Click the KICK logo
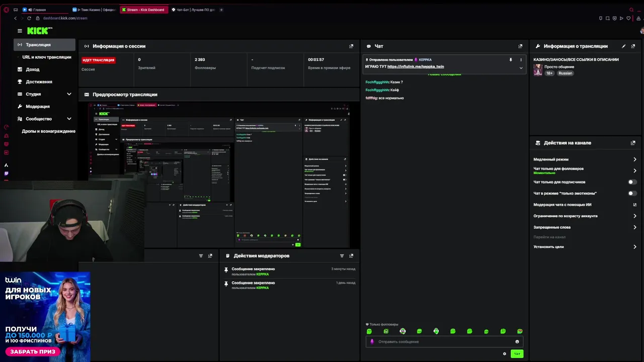The height and width of the screenshot is (362, 644). [39, 31]
